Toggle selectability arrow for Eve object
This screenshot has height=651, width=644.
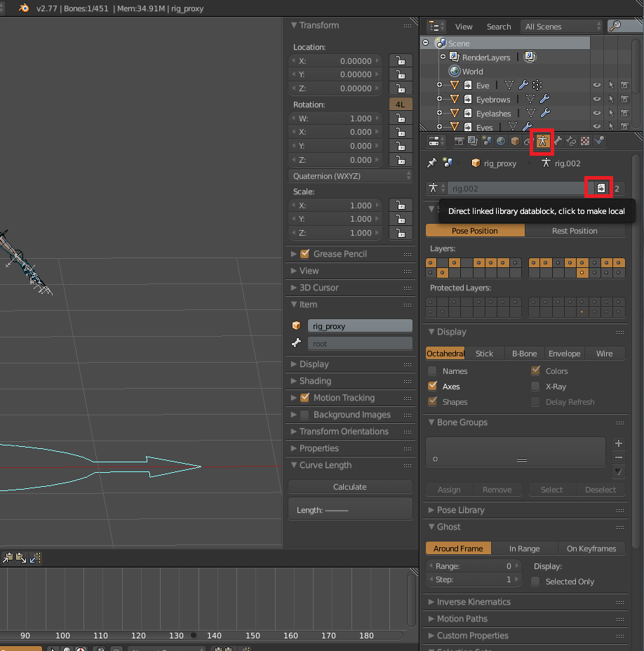(x=611, y=85)
